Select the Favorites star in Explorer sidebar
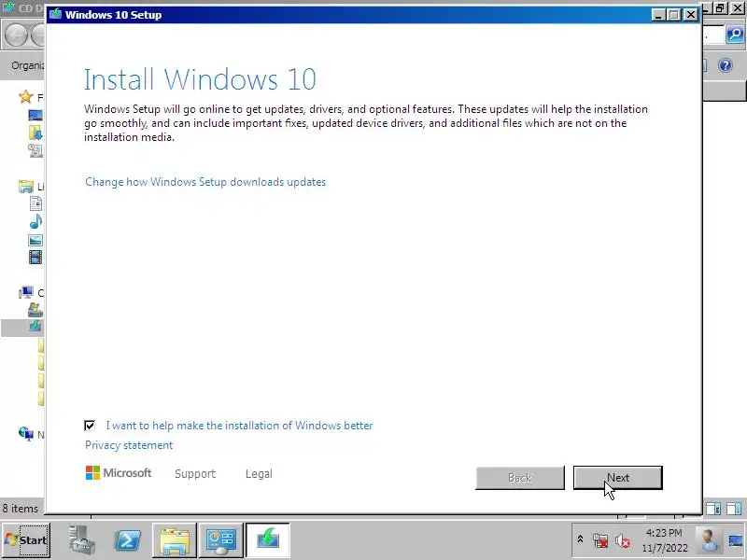Image resolution: width=747 pixels, height=560 pixels. (25, 97)
